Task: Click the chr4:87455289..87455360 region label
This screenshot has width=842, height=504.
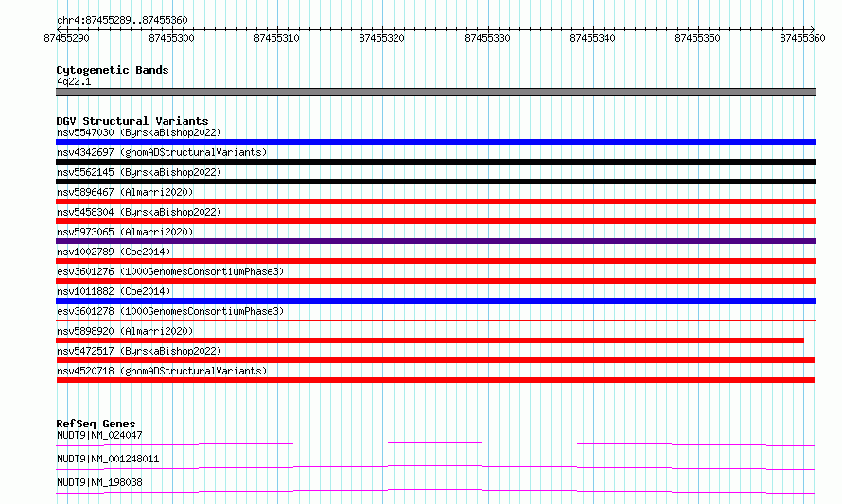Action: pos(122,21)
